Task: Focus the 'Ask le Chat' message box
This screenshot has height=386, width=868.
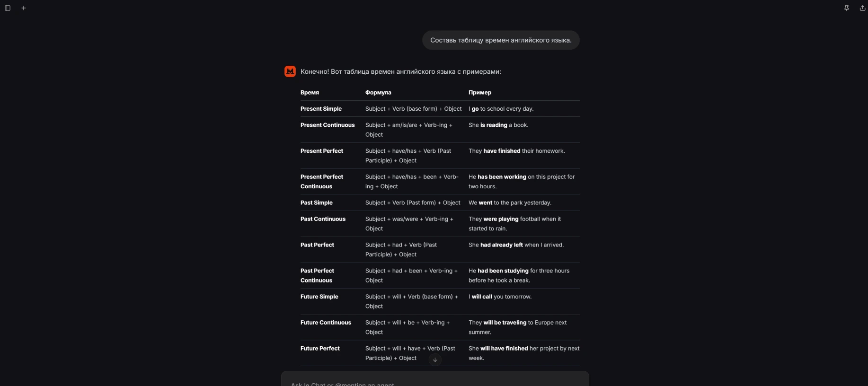Action: tap(435, 381)
